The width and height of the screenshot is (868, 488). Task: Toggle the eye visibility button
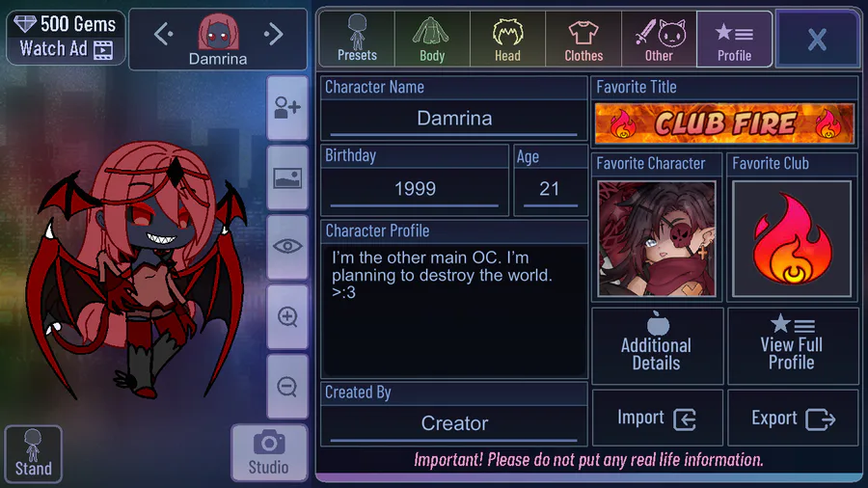tap(287, 247)
